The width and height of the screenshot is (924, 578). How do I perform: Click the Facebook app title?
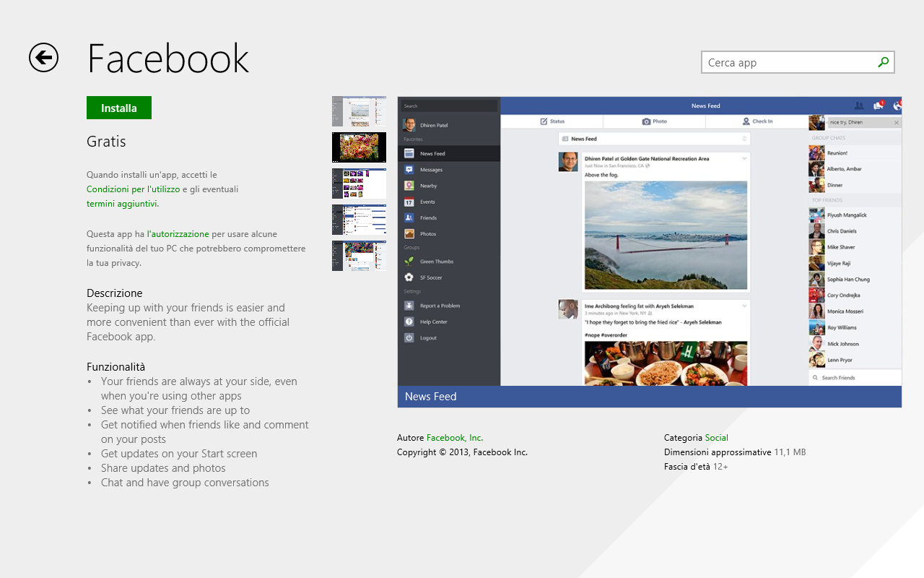tap(168, 59)
